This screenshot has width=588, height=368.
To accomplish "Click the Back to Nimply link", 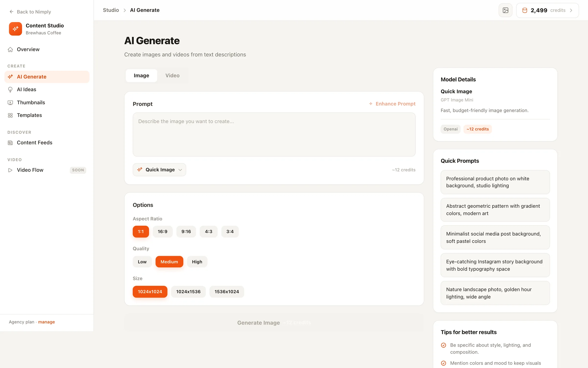I will [x=30, y=12].
